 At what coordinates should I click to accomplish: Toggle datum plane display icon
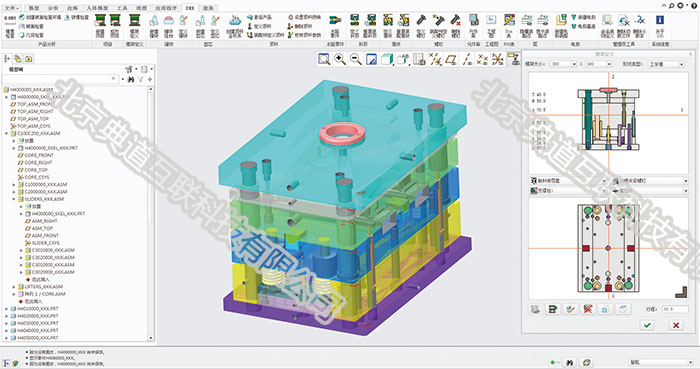point(451,59)
